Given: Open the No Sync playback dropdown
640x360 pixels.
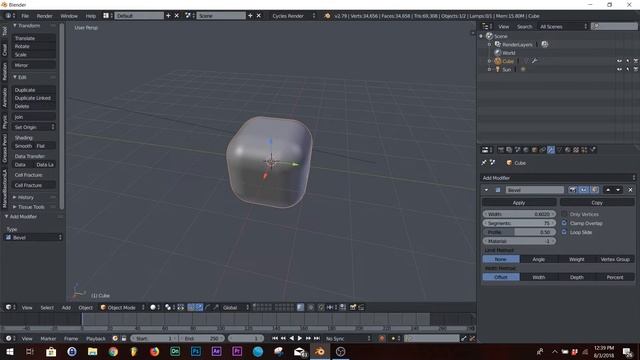Looking at the screenshot, I should click(348, 338).
